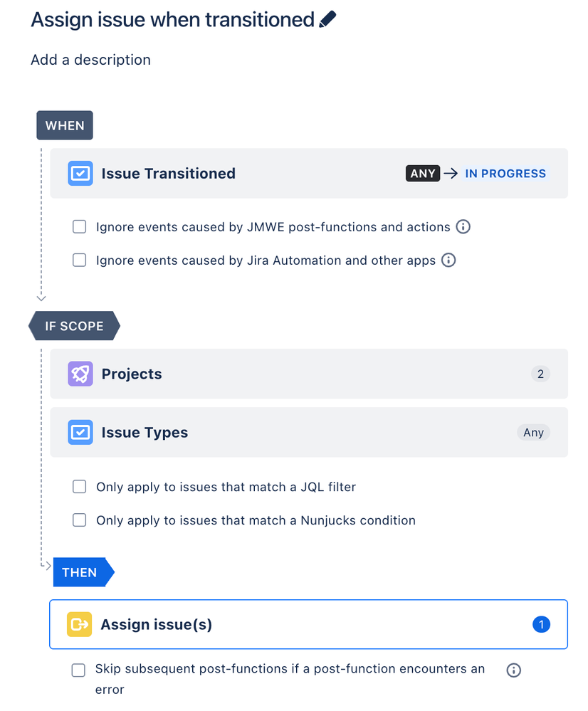
Task: Open info icon for JMWE post-functions option
Action: [x=463, y=226]
